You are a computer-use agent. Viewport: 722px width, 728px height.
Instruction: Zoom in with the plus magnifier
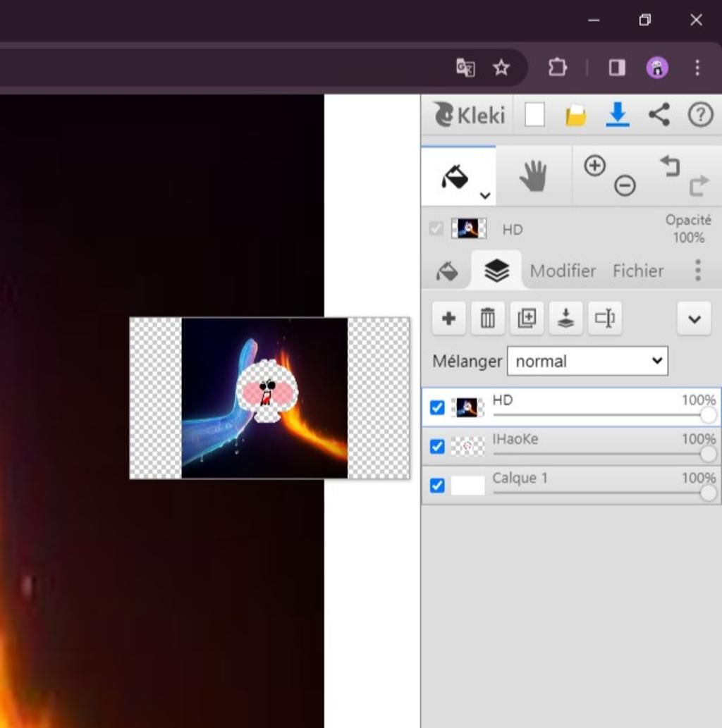(594, 166)
